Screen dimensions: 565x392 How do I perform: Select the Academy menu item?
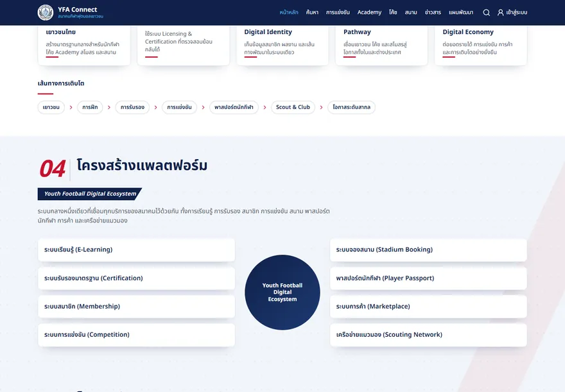pos(369,12)
